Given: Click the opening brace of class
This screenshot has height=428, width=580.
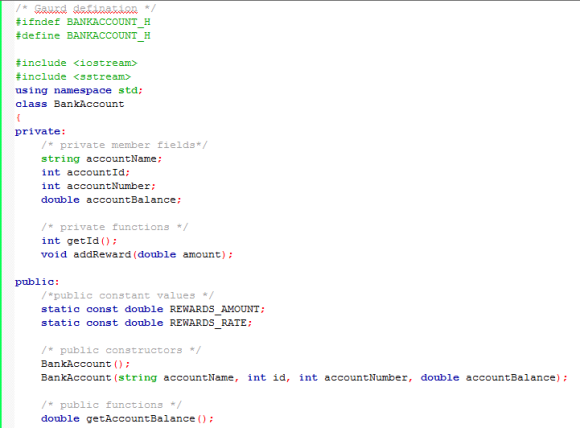Looking at the screenshot, I should (x=18, y=118).
